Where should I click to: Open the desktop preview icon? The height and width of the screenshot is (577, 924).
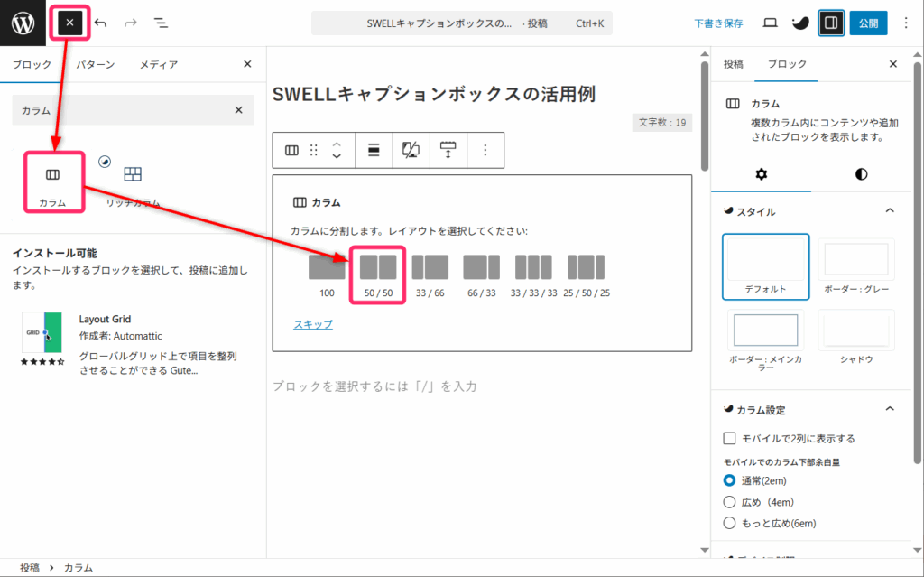click(770, 23)
